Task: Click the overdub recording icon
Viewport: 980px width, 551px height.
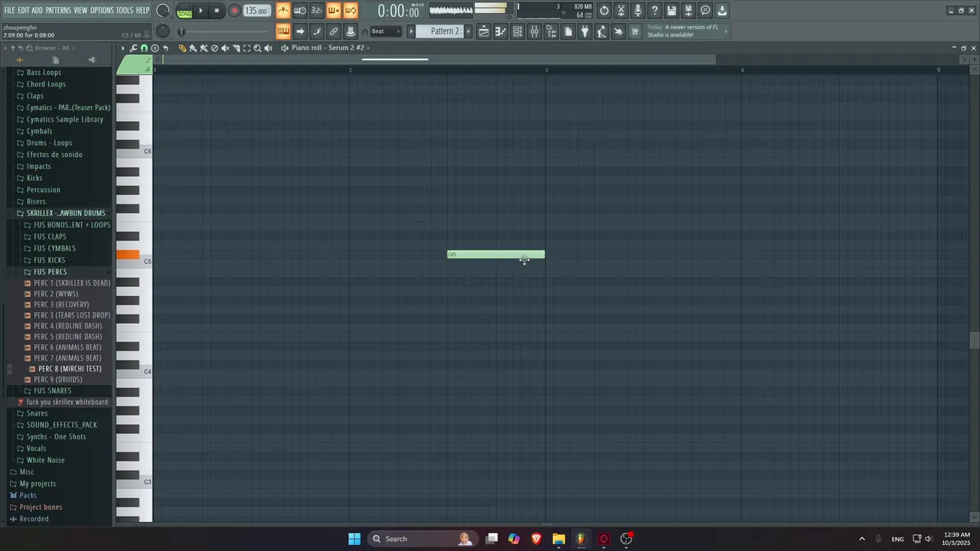Action: pyautogui.click(x=334, y=11)
